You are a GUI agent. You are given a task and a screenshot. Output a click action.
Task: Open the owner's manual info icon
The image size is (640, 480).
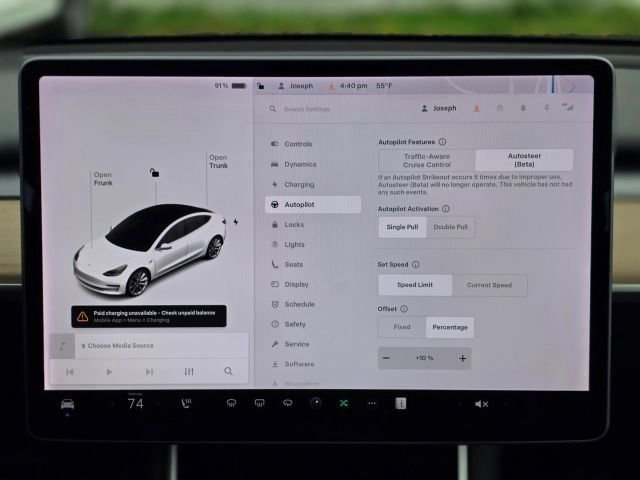(400, 404)
